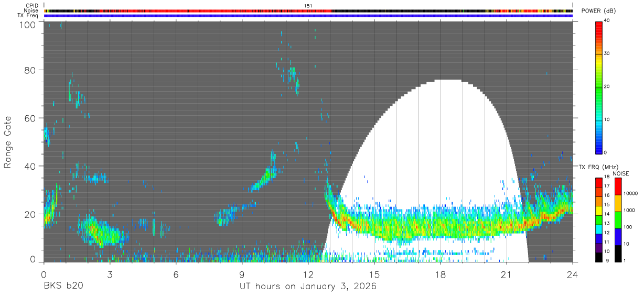Click UT hour tick label "9"

tap(242, 274)
